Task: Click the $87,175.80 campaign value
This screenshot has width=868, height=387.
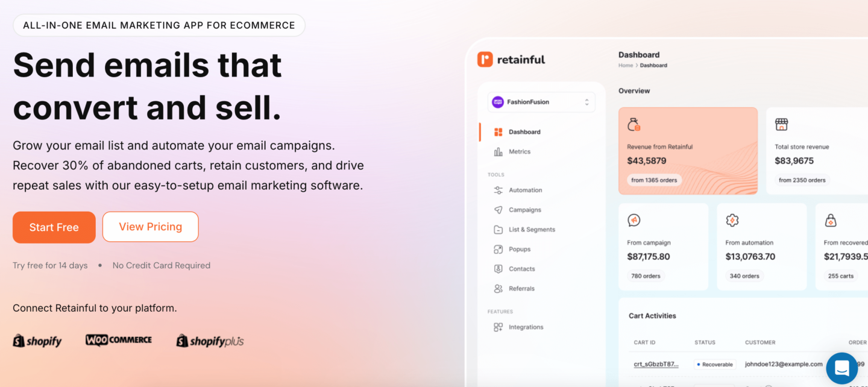Action: 649,257
